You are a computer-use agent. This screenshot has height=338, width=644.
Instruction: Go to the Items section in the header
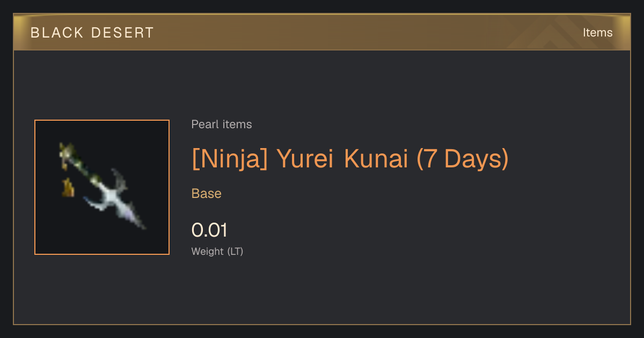[x=597, y=33]
